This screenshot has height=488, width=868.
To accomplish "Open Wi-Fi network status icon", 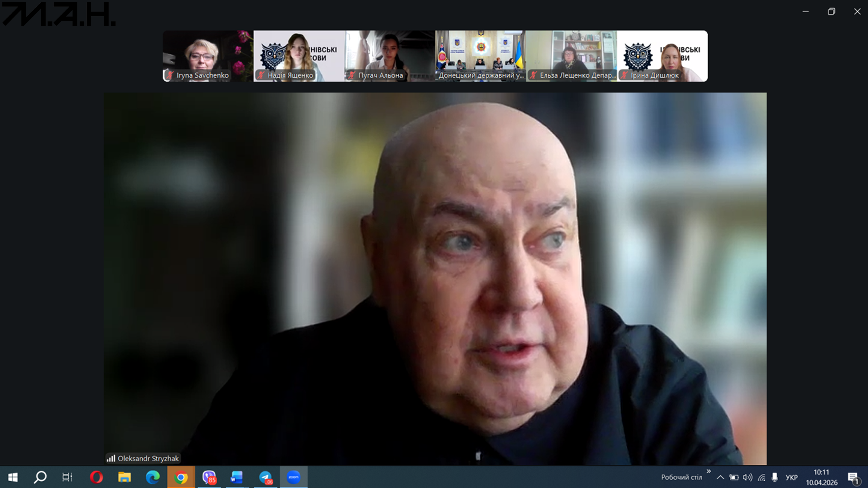I will (x=761, y=477).
